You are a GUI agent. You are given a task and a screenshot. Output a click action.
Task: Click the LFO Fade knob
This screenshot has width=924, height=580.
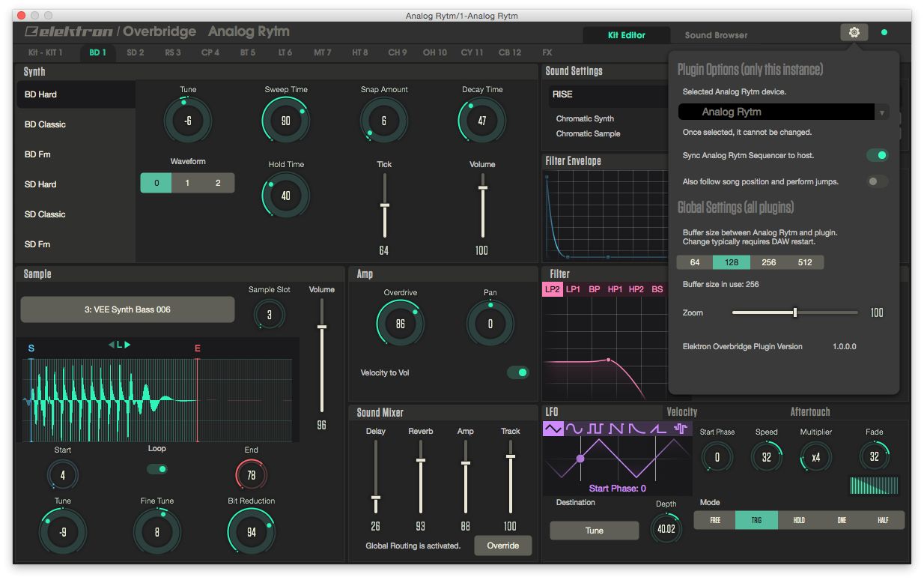(x=874, y=456)
